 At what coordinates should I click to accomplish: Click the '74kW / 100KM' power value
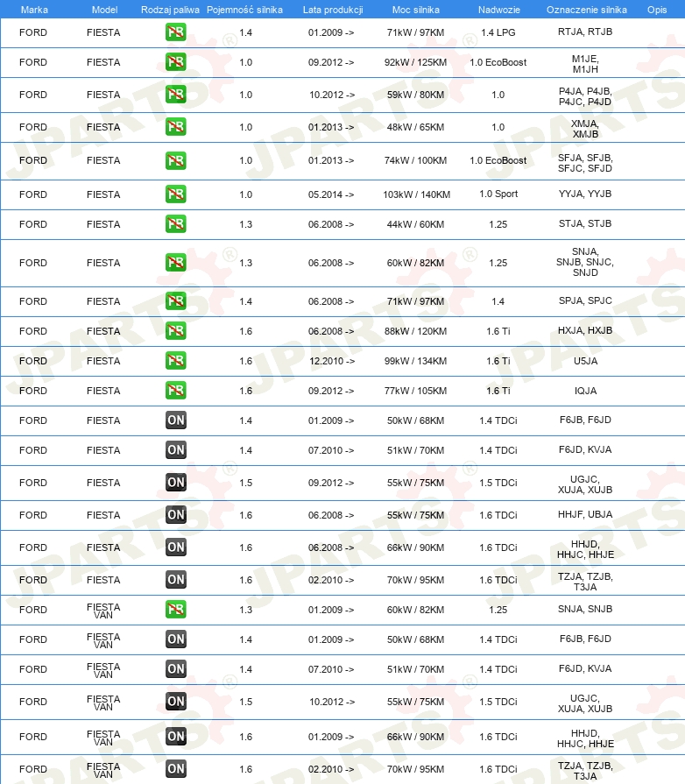415,161
